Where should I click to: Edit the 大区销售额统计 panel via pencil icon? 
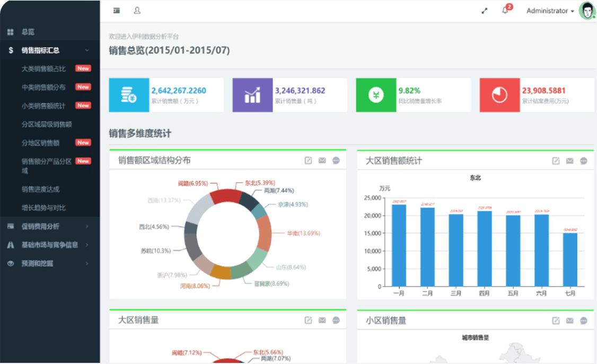556,161
